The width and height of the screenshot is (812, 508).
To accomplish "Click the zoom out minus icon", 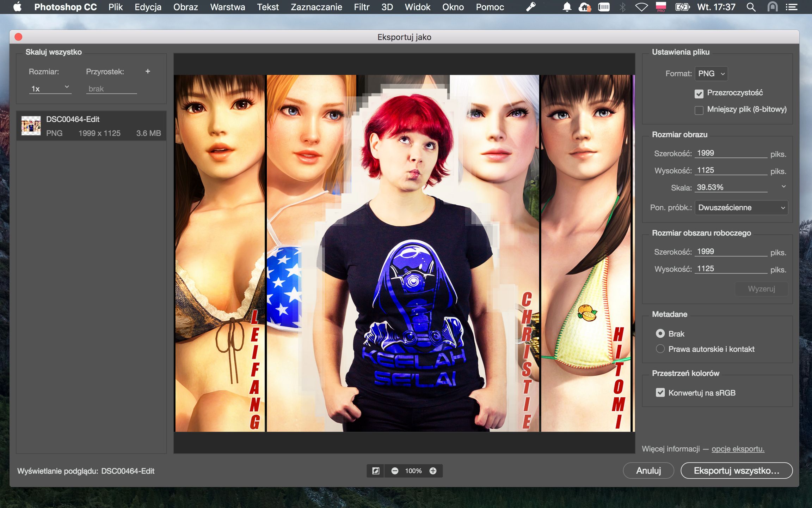I will [395, 471].
